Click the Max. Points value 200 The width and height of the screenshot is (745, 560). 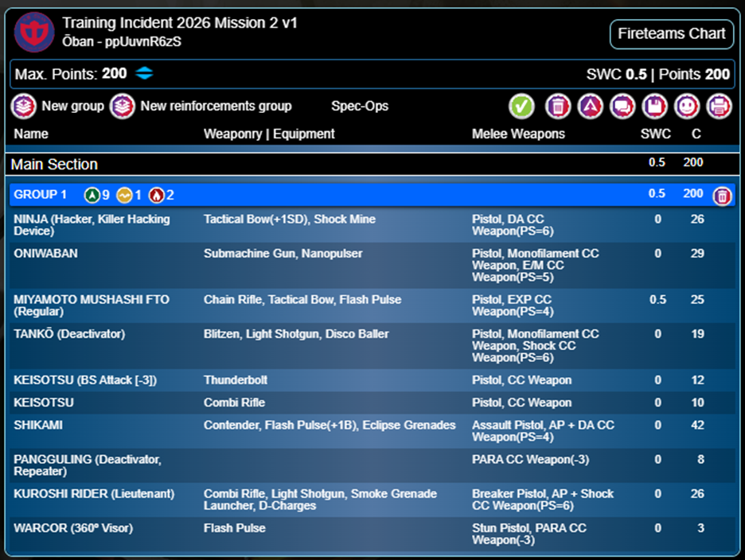[115, 74]
